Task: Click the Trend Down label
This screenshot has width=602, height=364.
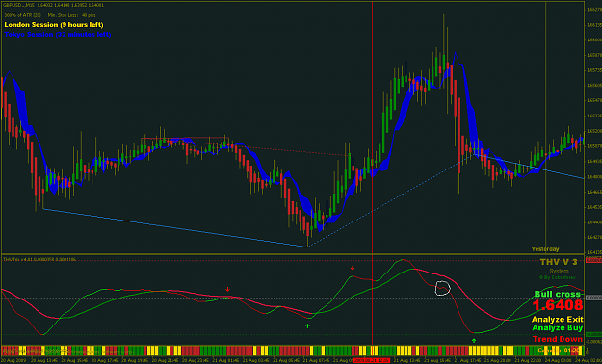Action: coord(558,339)
